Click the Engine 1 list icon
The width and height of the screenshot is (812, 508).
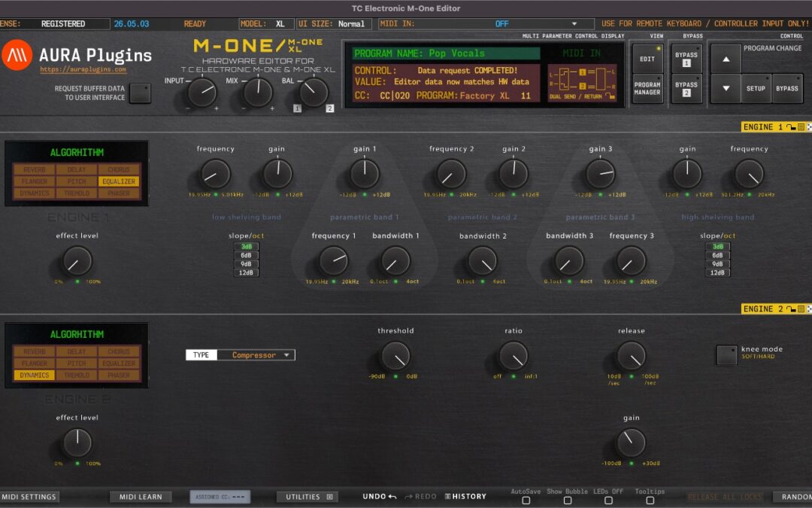click(x=801, y=127)
